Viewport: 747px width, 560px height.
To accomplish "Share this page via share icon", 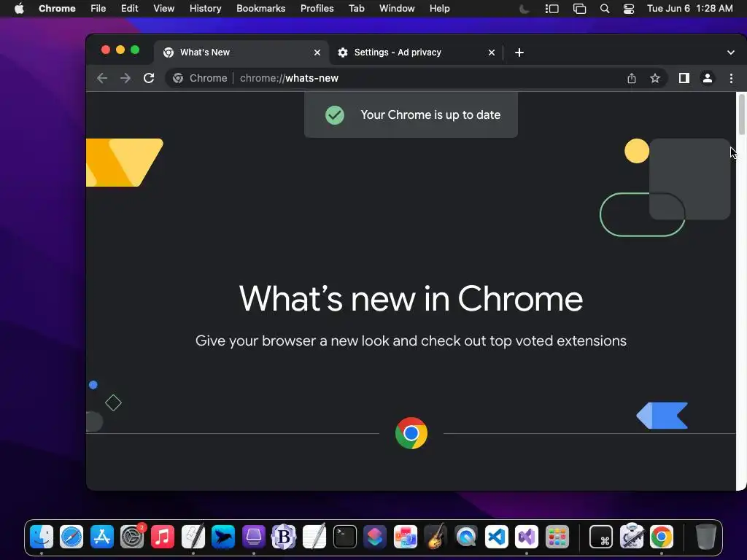I will (632, 78).
